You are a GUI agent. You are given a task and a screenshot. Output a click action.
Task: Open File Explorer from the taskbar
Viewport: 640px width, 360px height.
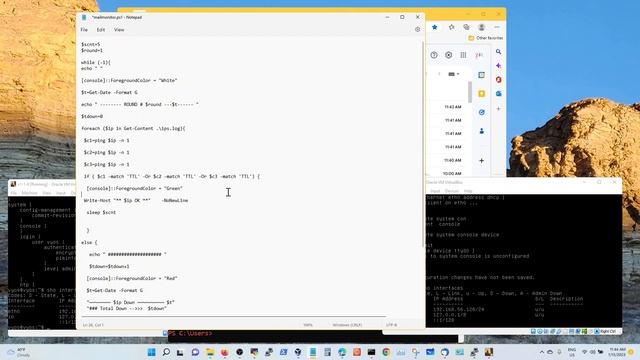click(210, 352)
